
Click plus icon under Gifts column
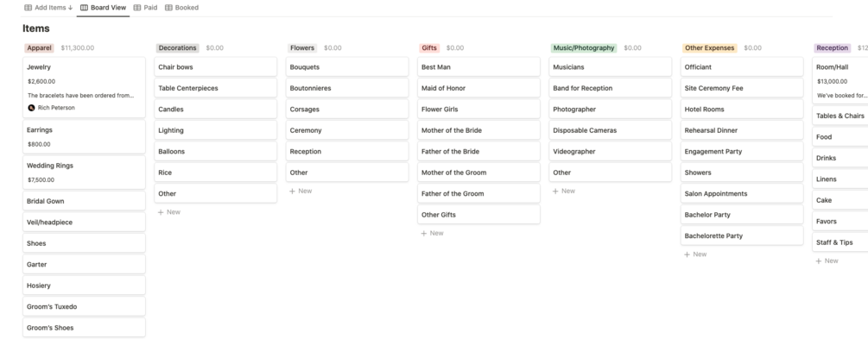point(424,234)
